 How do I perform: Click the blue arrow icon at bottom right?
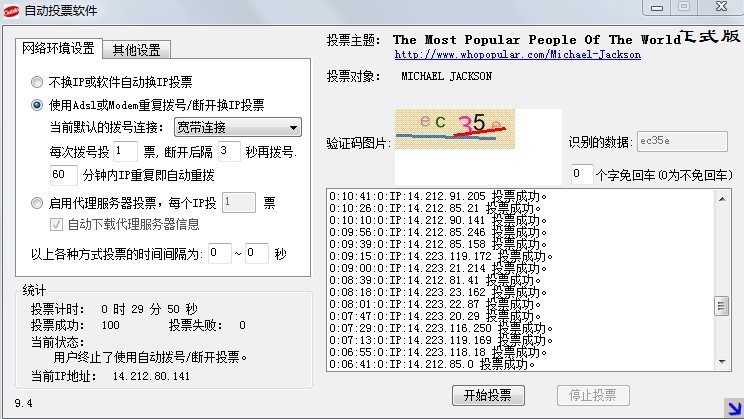tap(732, 406)
